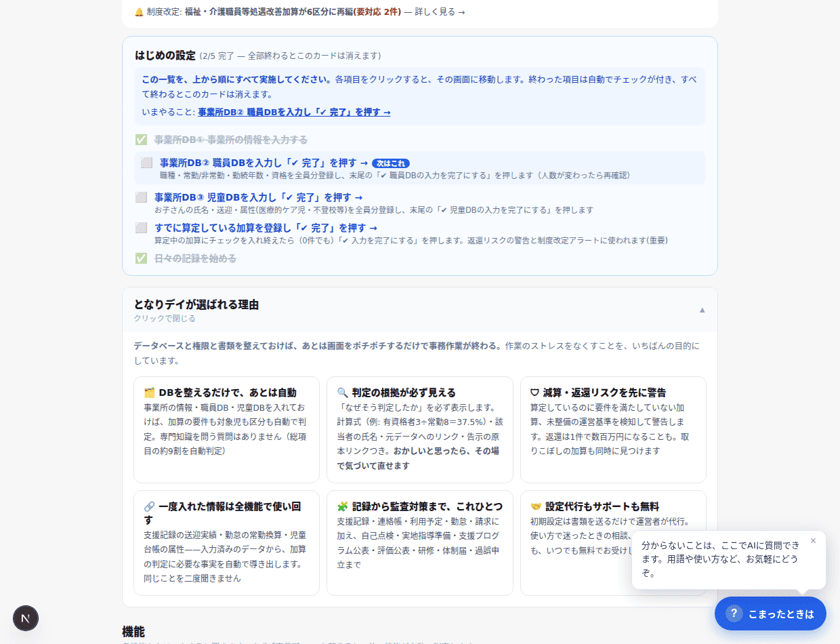Click the 機能 section heading
The image size is (840, 644).
(x=133, y=632)
